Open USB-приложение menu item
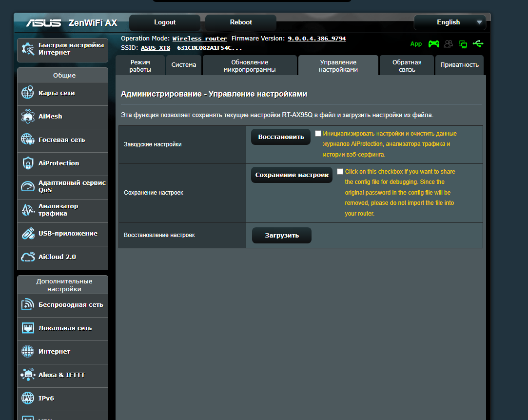The image size is (528, 420). tap(62, 234)
